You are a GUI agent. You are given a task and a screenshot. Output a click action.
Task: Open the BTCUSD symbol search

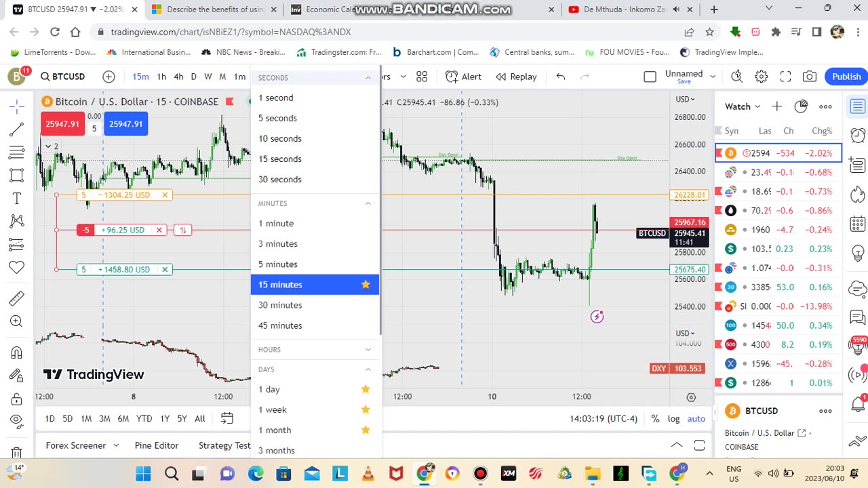tap(63, 77)
